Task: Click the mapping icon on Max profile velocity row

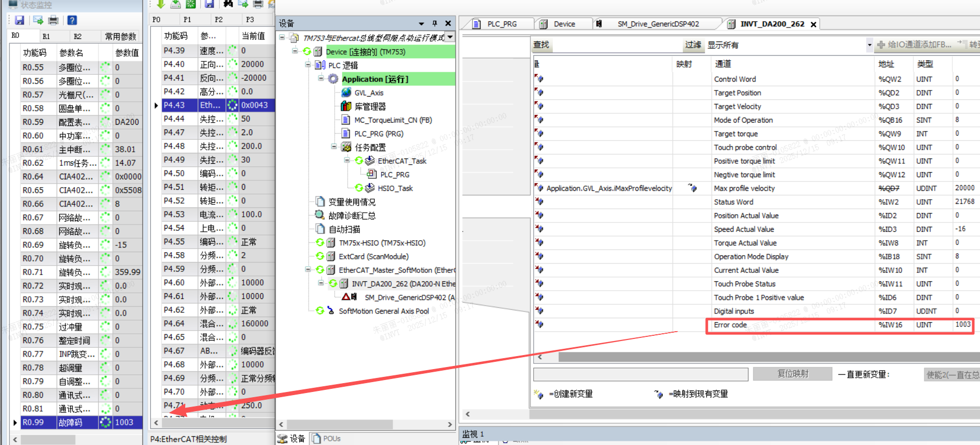Action: [692, 188]
